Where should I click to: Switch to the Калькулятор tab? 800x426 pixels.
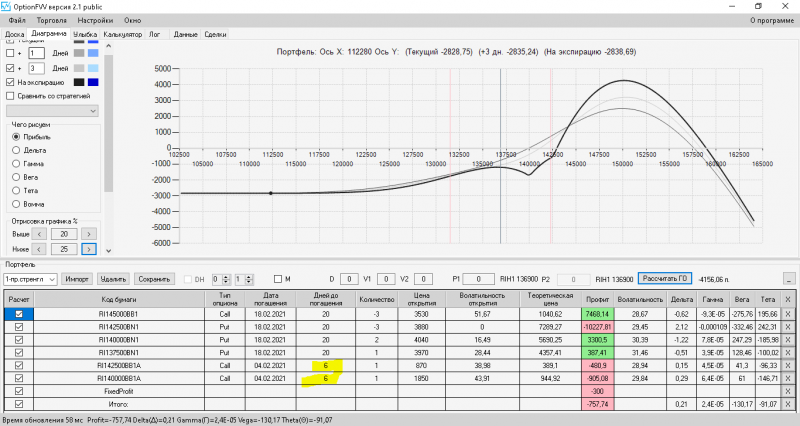[x=122, y=34]
